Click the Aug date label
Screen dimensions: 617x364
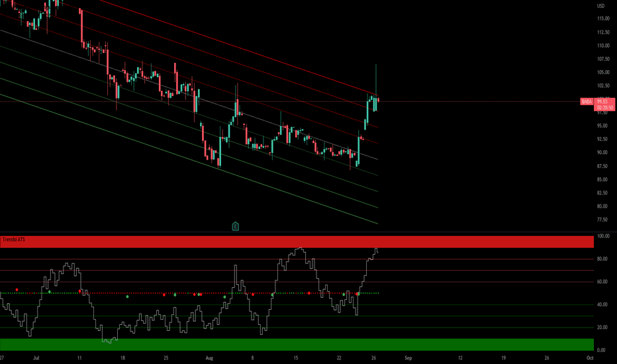pyautogui.click(x=209, y=358)
